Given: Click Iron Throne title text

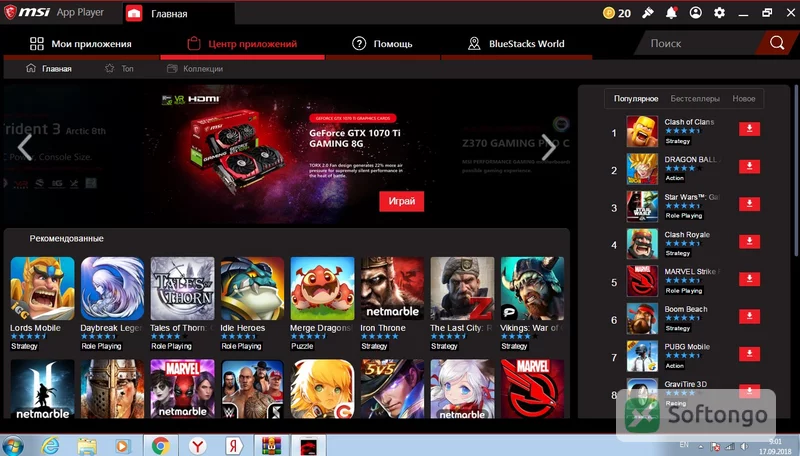Looking at the screenshot, I should tap(383, 328).
